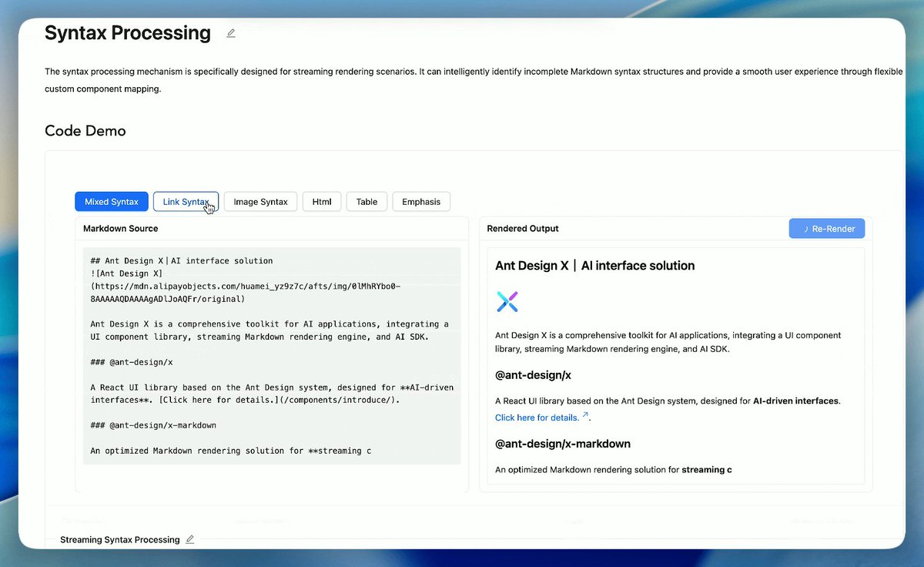Screen dimensions: 924x567
Task: Click the Re-Render button
Action: click(x=827, y=229)
